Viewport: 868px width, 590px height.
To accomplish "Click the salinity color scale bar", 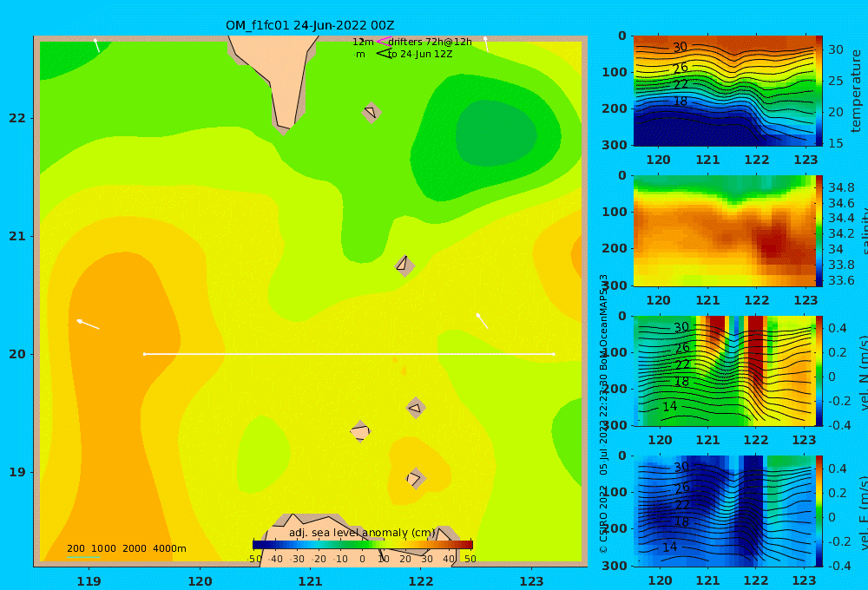I will coord(819,231).
